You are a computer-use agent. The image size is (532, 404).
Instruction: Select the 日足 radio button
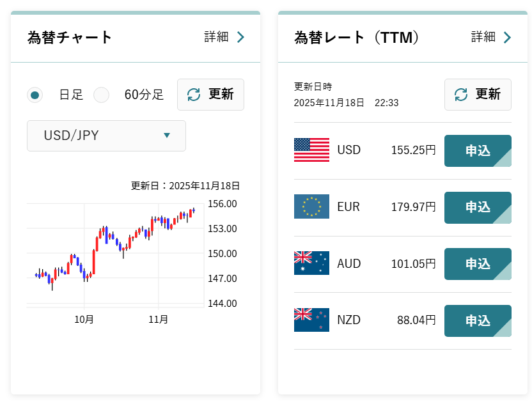[x=35, y=95]
